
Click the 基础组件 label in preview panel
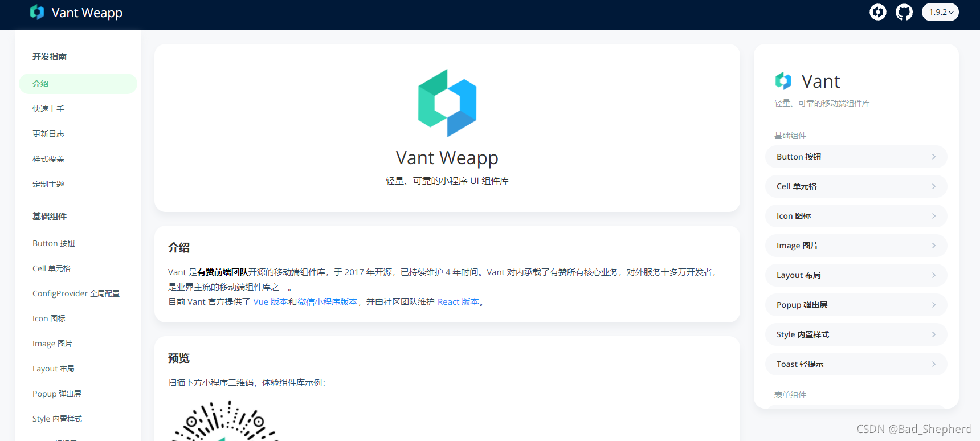(x=790, y=136)
